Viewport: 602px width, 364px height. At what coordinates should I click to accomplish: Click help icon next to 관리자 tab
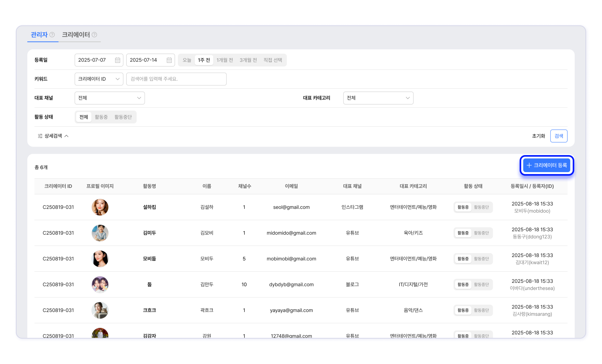52,35
